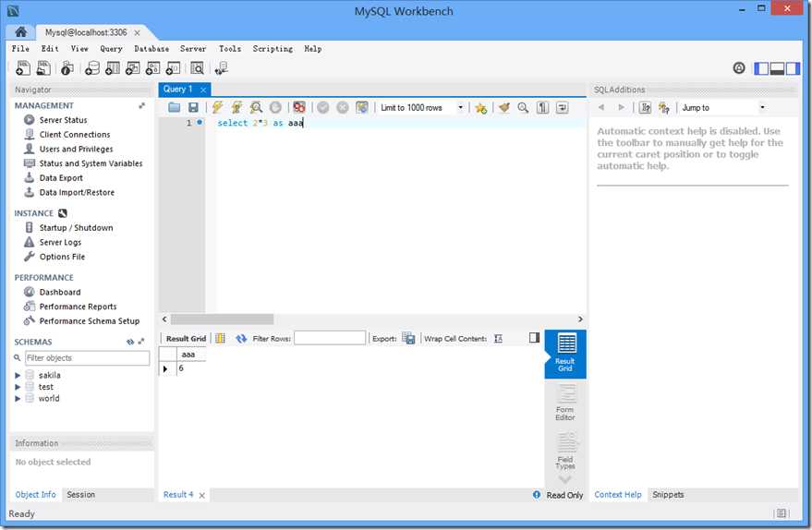
Task: Create a new SQL tab icon
Action: [x=23, y=67]
